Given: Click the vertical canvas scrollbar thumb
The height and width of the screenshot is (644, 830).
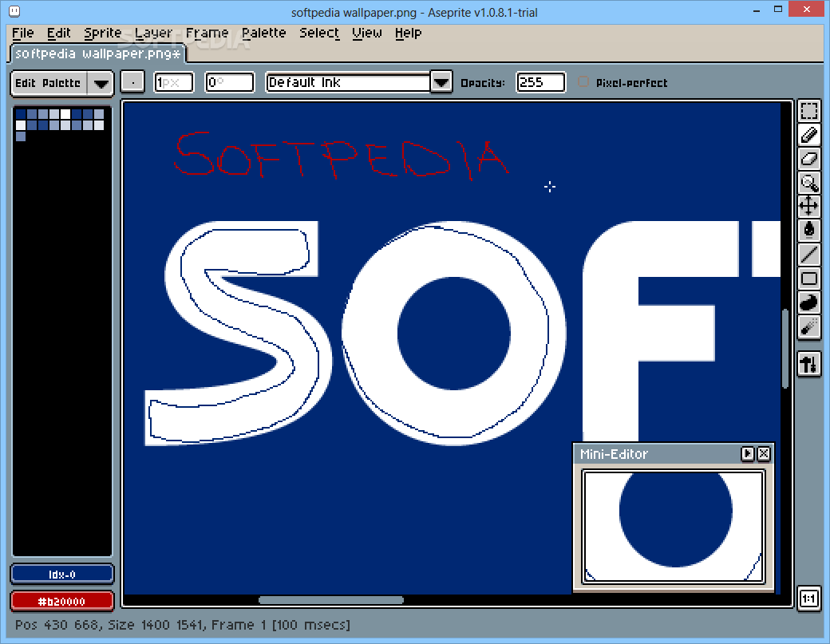Looking at the screenshot, I should click(x=785, y=350).
